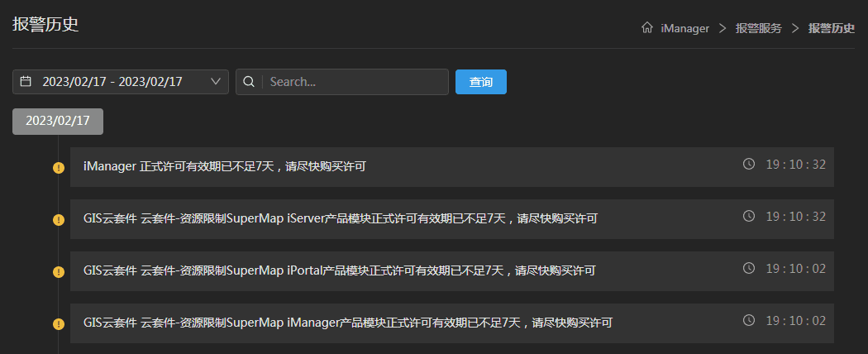Open the date range dropdown arrow
868x354 pixels.
point(216,82)
